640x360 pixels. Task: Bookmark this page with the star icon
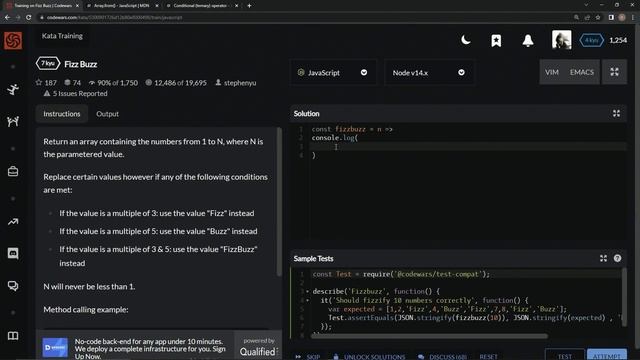pyautogui.click(x=598, y=18)
